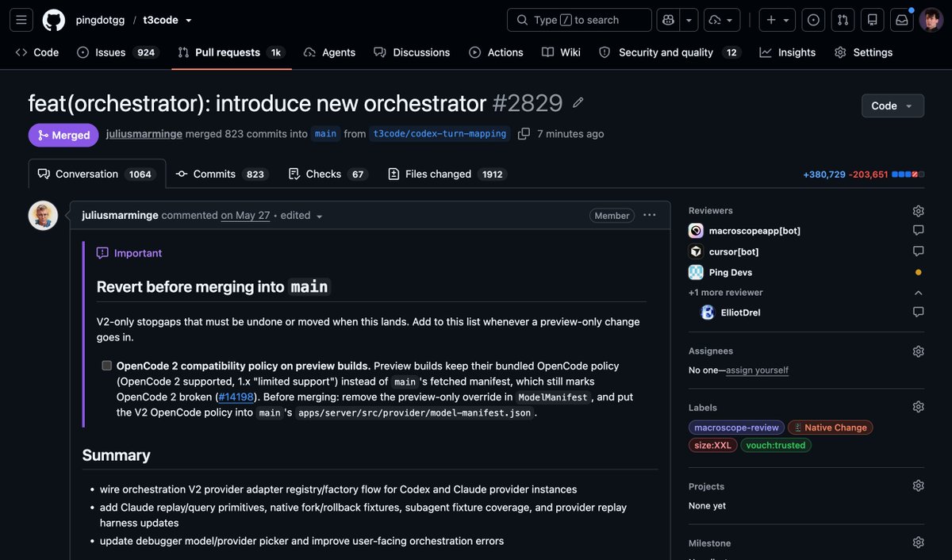
Task: Click juliusmarminge merged-by link
Action: point(144,134)
